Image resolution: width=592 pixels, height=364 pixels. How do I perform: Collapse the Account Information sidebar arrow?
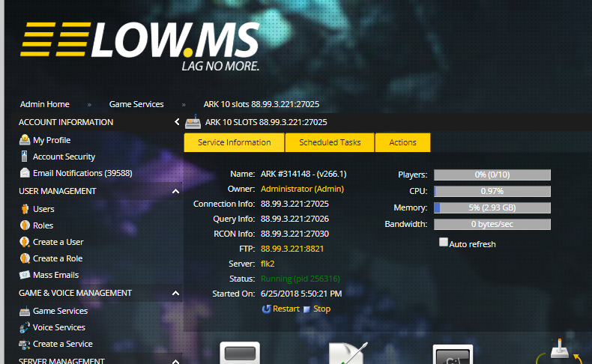177,122
